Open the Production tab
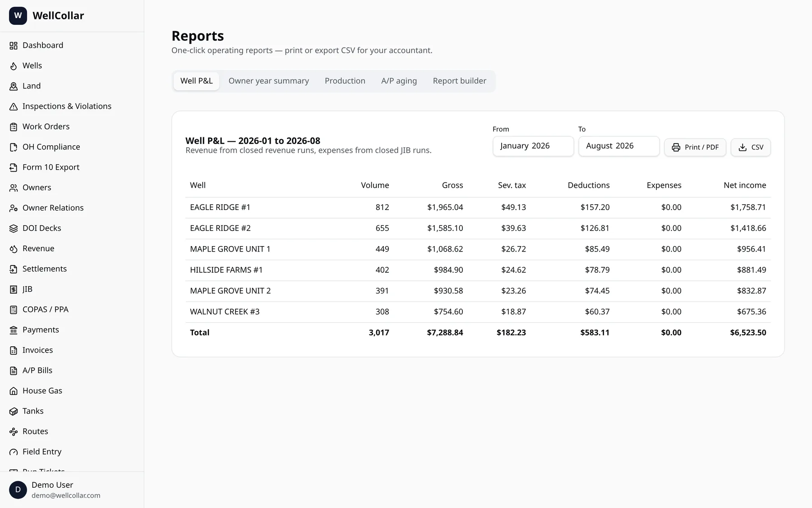This screenshot has height=508, width=812. click(345, 81)
